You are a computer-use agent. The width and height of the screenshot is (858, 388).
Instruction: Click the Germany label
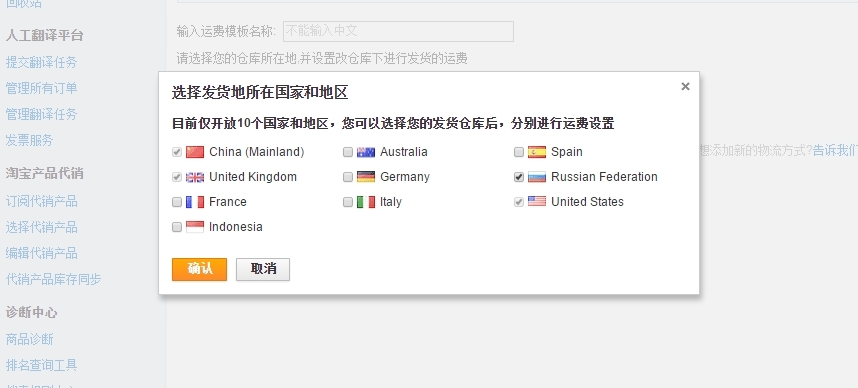405,177
